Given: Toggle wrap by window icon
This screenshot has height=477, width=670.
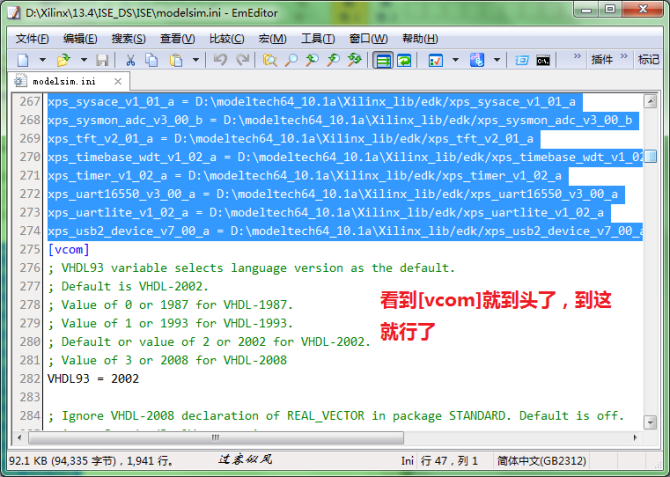Looking at the screenshot, I should click(x=404, y=60).
